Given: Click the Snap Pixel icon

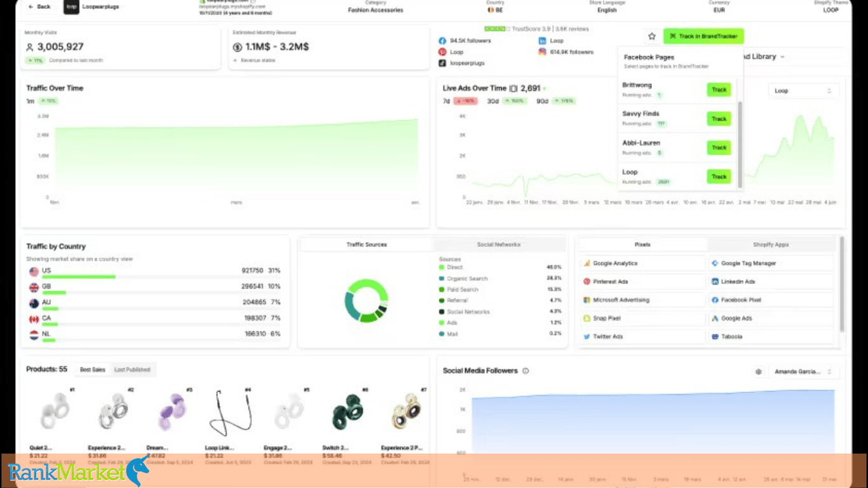Looking at the screenshot, I should point(587,318).
